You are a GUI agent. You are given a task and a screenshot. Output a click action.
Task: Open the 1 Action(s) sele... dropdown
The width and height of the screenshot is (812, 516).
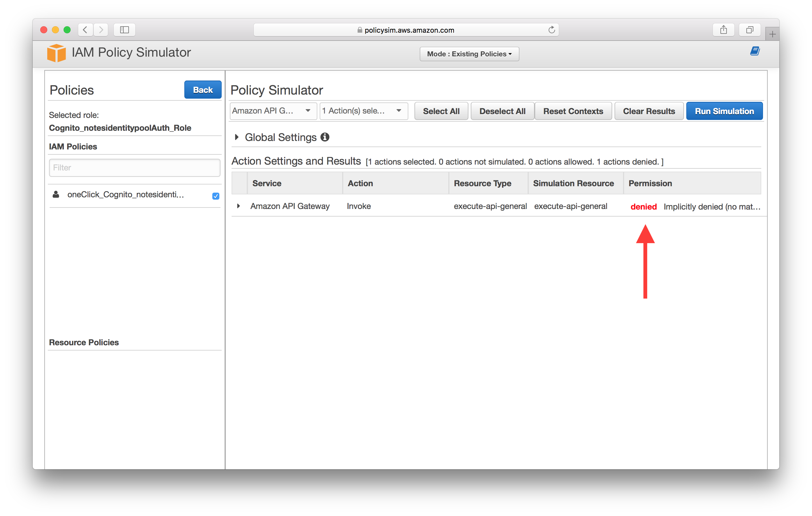pos(363,111)
